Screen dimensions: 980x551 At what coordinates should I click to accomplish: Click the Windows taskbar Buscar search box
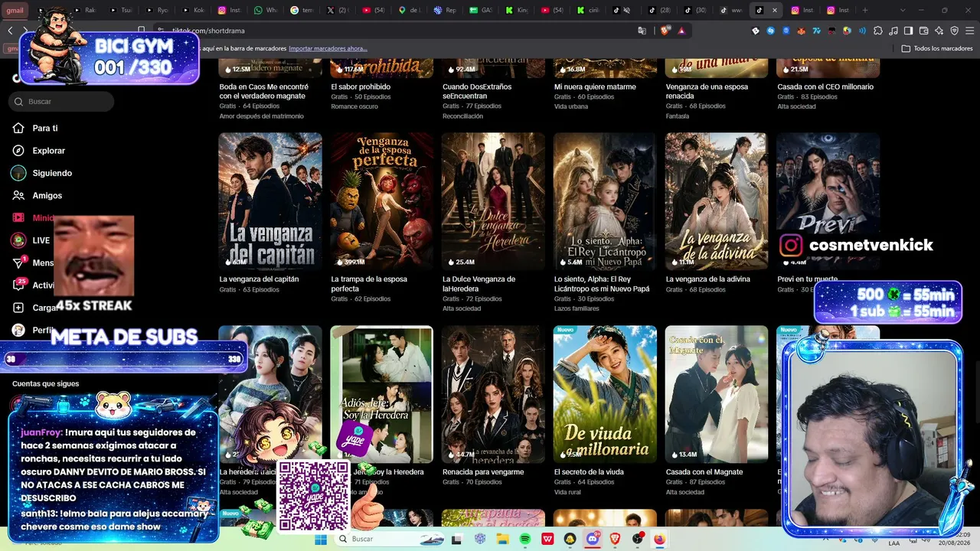click(x=390, y=539)
